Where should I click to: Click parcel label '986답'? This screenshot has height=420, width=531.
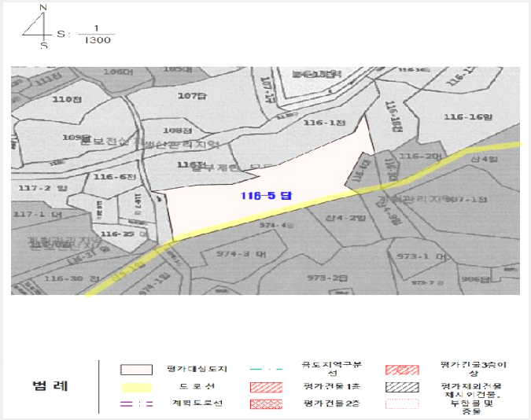tap(475, 279)
